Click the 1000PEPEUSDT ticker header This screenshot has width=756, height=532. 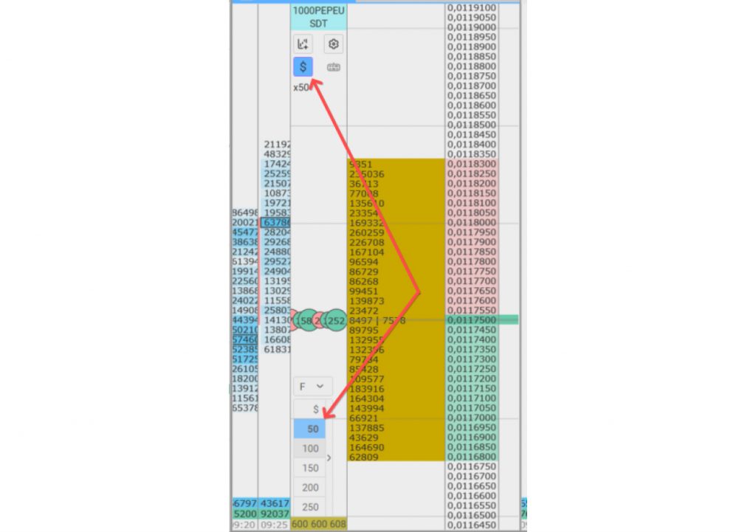(318, 17)
